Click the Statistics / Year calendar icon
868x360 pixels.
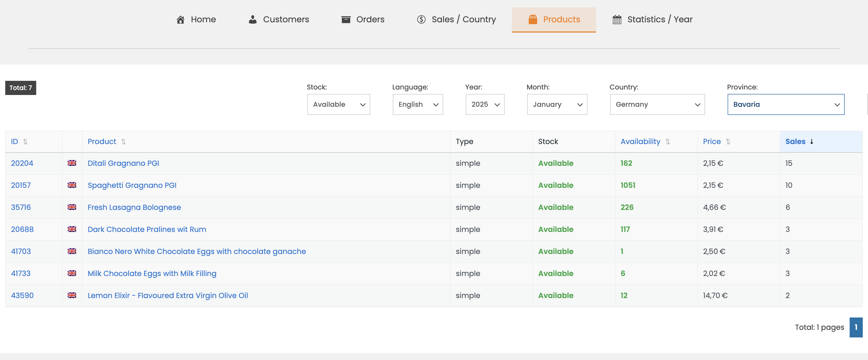tap(617, 20)
